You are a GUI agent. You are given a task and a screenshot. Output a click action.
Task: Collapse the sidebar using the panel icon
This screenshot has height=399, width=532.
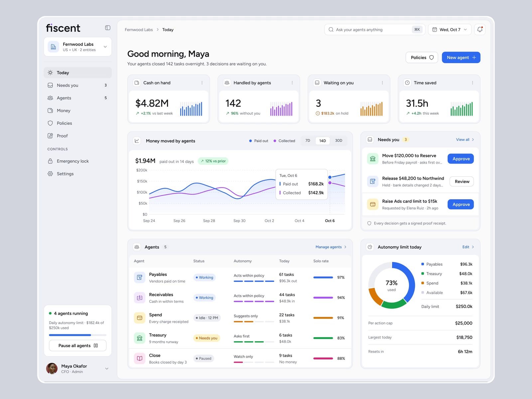pos(108,28)
